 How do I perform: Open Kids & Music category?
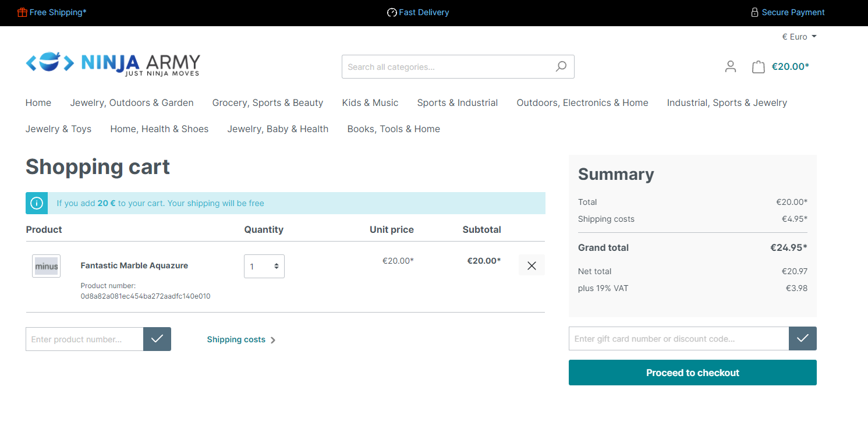click(370, 102)
